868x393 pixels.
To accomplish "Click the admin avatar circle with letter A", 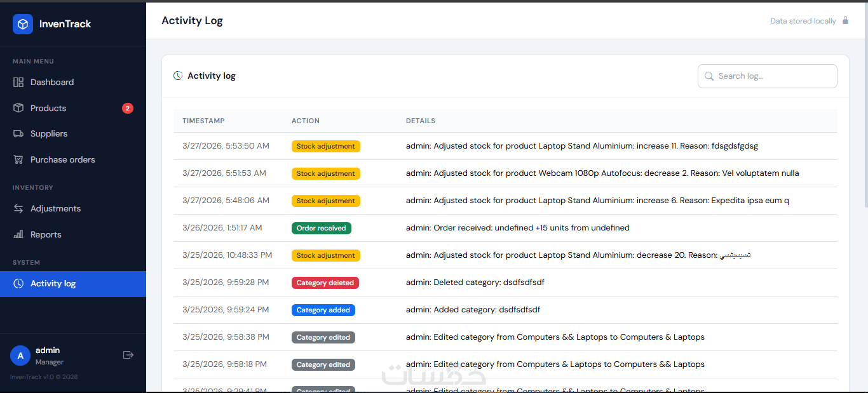I will point(20,356).
